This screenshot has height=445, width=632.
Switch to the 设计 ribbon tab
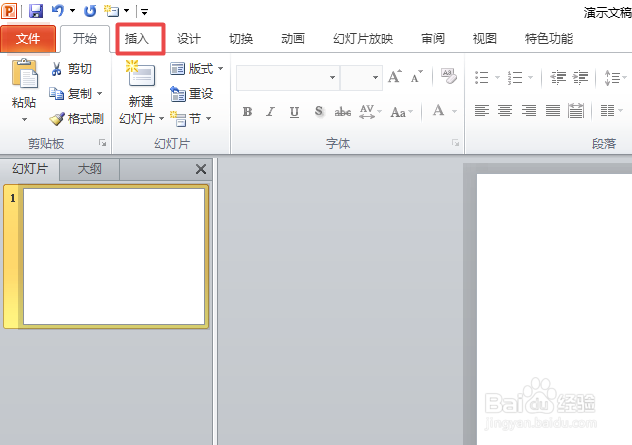pos(189,39)
